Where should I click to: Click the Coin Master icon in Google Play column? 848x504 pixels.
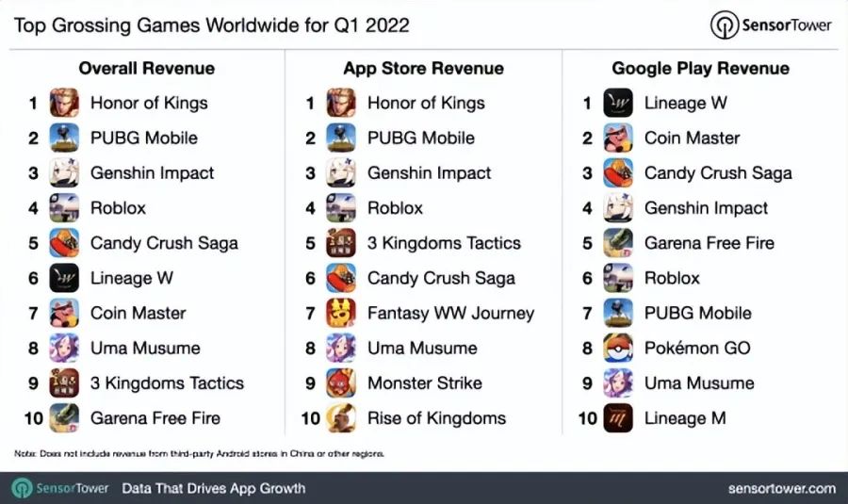(618, 138)
